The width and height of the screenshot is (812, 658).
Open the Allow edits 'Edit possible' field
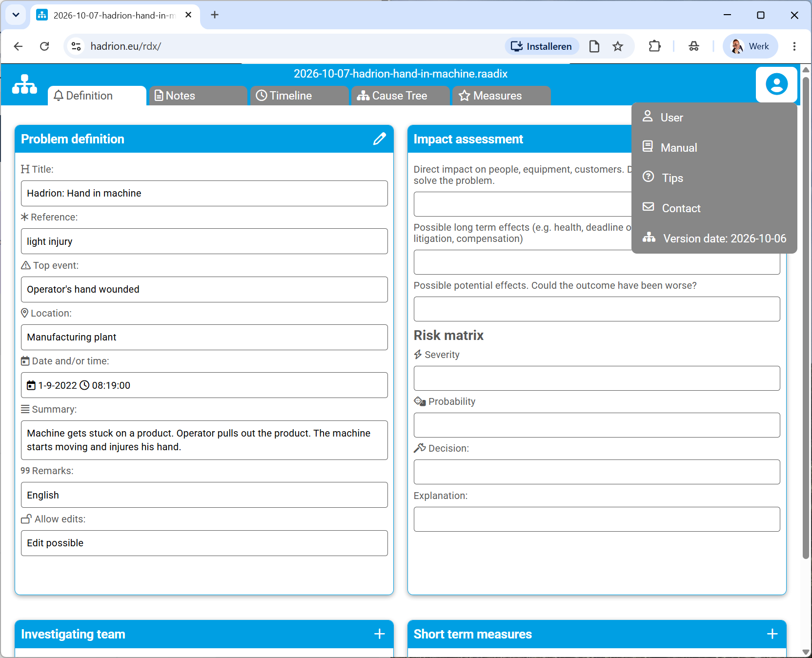204,543
